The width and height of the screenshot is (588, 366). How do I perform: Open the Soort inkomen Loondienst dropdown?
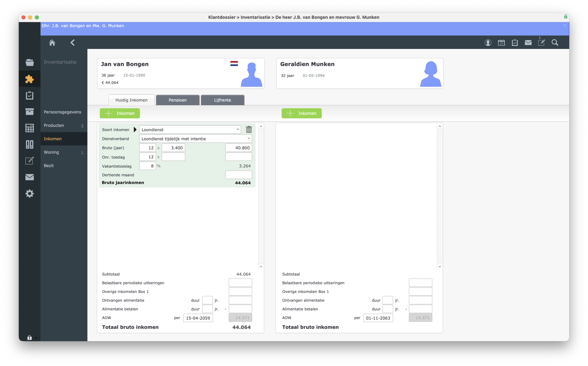coord(190,130)
